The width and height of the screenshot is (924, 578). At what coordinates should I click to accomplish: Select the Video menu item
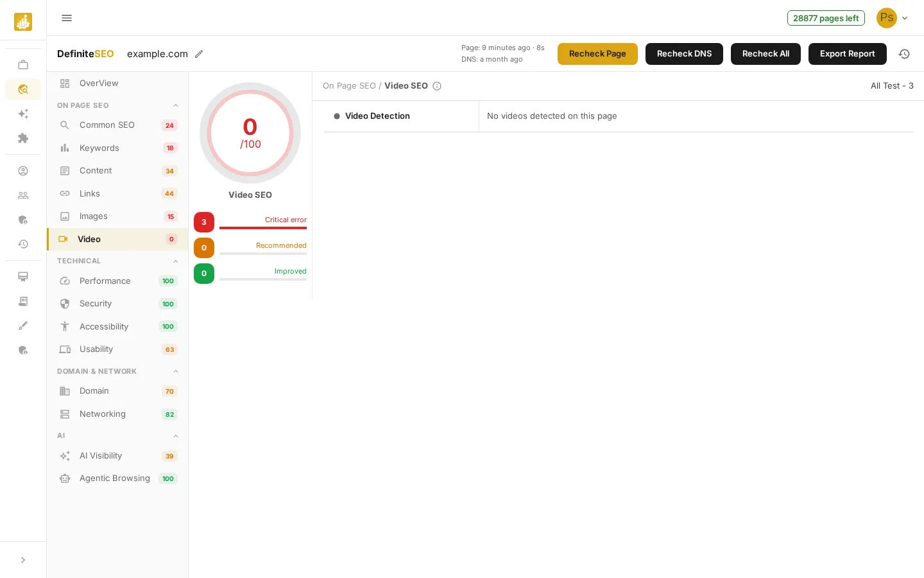(117, 239)
